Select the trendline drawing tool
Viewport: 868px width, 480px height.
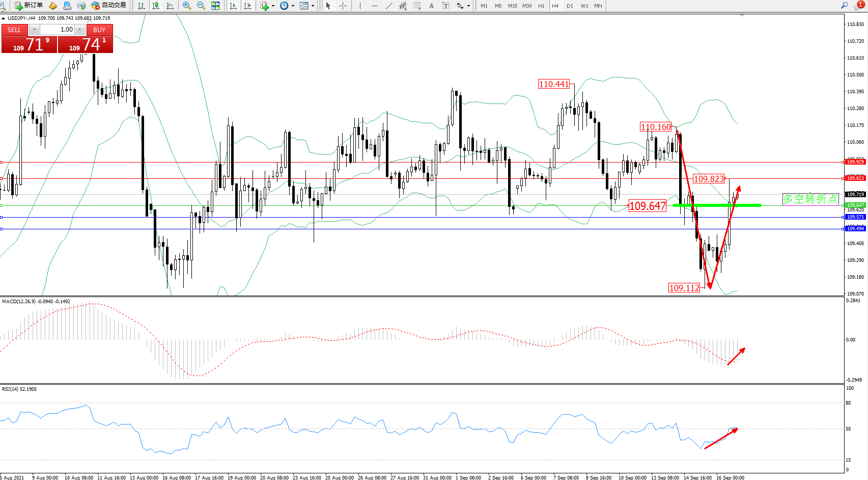click(389, 6)
